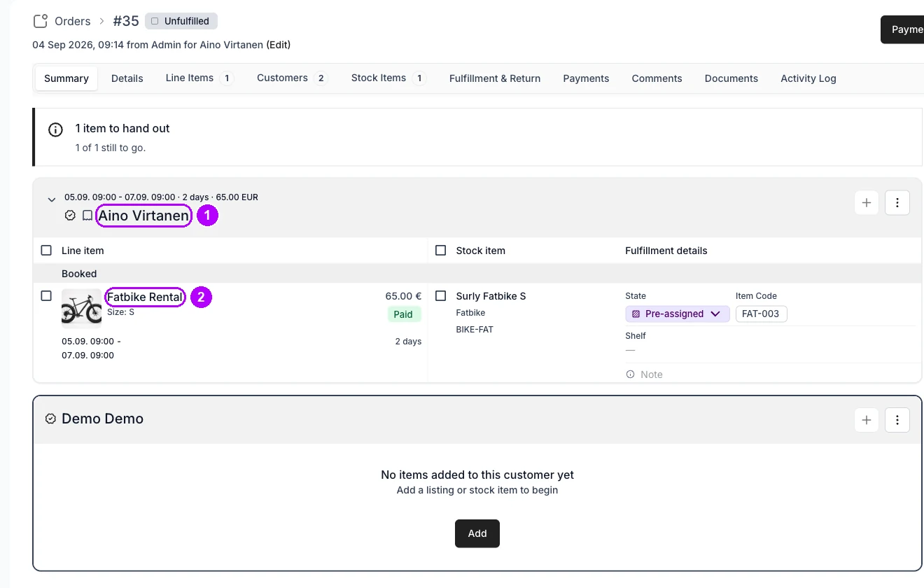
Task: Switch to the Comments tab
Action: coord(657,78)
